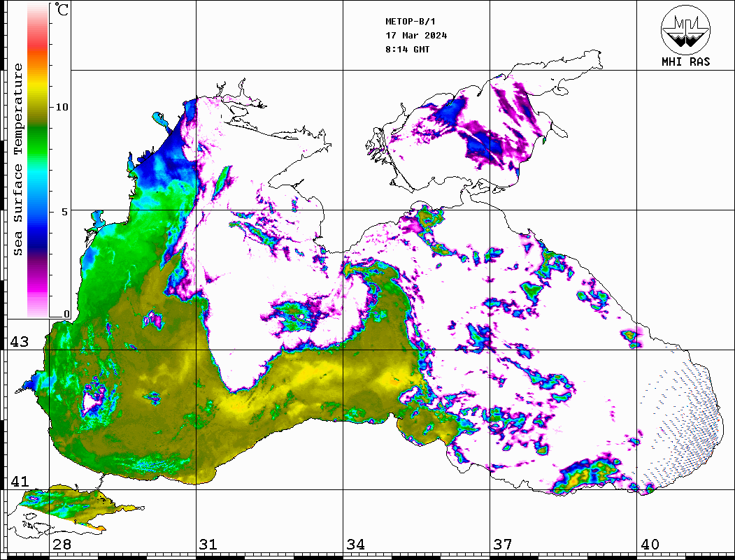
Task: Click the latitude label 41
Action: [x=19, y=481]
